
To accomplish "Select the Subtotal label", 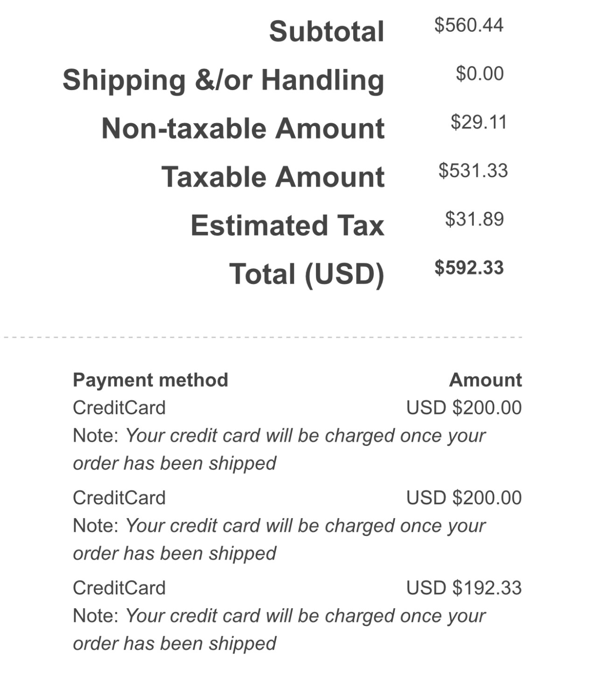I will pyautogui.click(x=327, y=31).
